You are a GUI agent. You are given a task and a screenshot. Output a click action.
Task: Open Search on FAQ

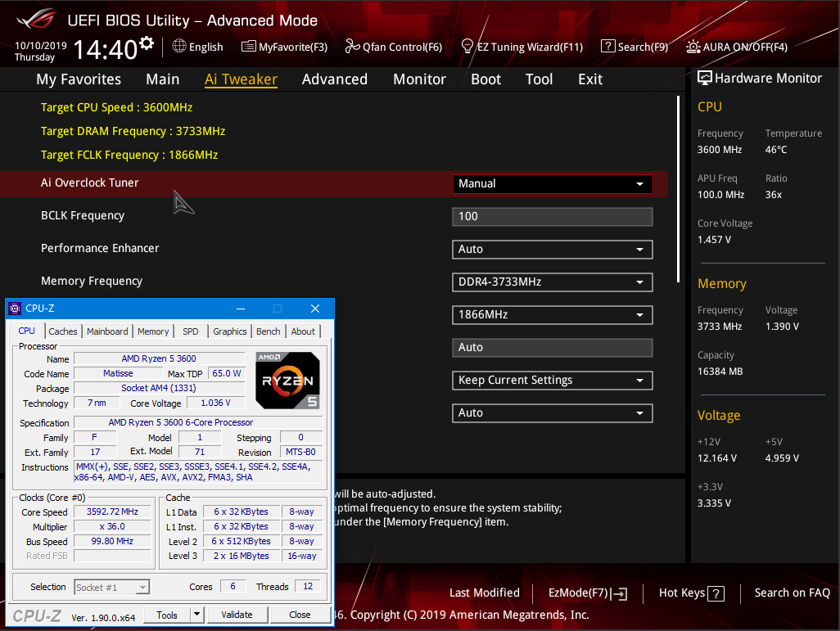793,593
